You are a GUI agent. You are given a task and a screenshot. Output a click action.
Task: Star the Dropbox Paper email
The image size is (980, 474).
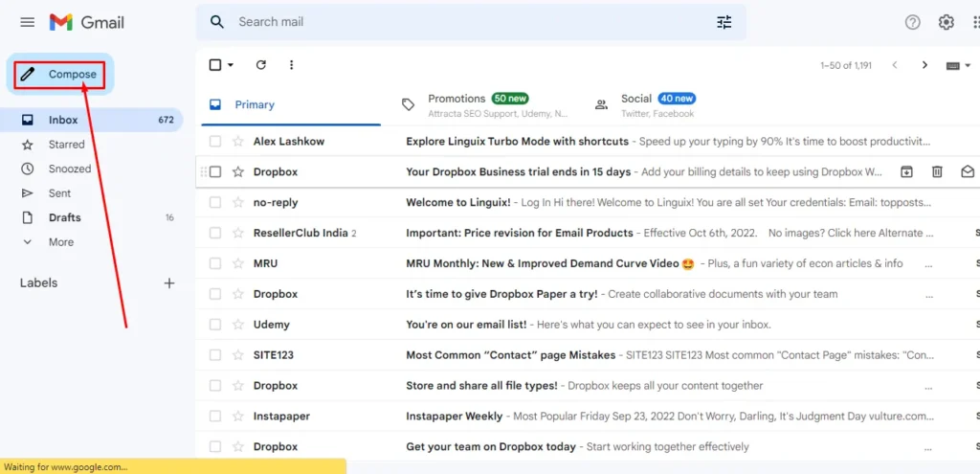point(237,294)
